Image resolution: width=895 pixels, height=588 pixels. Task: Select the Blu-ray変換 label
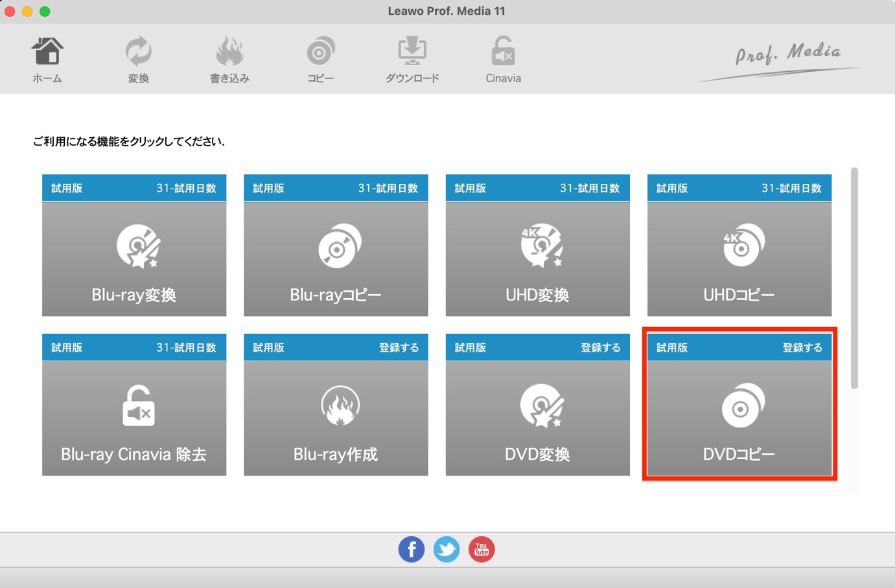coord(134,295)
